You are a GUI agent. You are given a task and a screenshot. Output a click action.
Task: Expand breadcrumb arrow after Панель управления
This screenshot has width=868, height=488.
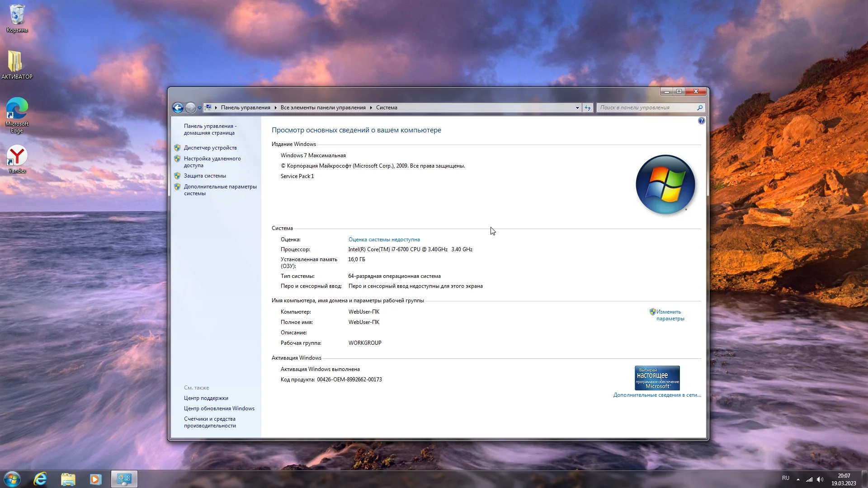point(275,108)
